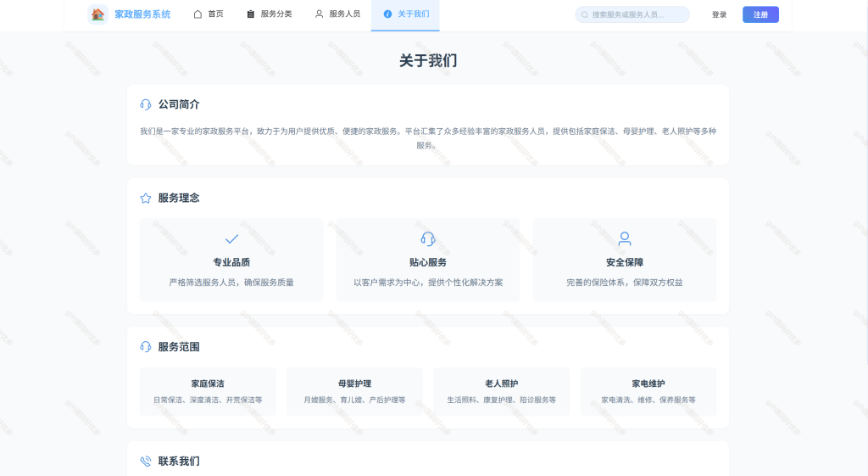Click the blue 注册 button
Screen dimensions: 868x476
[760, 14]
